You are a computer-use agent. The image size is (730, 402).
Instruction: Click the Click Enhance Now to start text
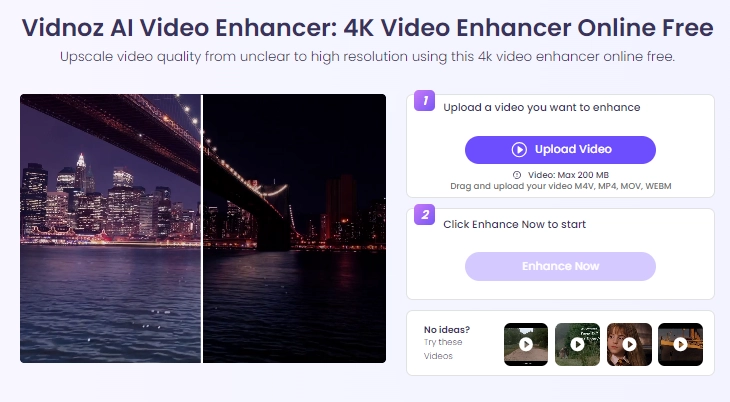tap(514, 225)
